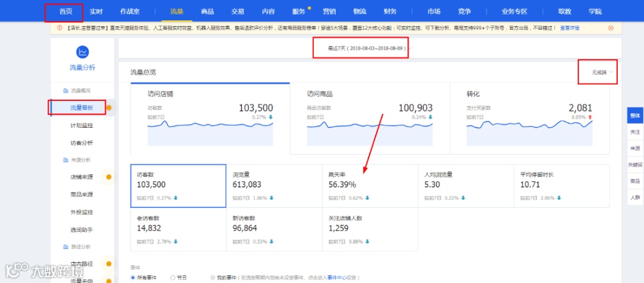
Task: Close the orange notice banner
Action: tap(611, 28)
